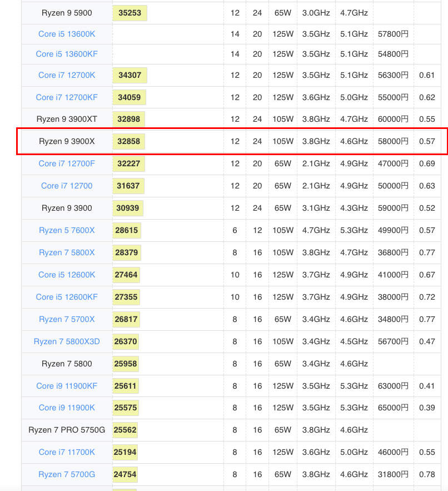Click the 32898 score bar
The image size is (448, 491).
click(128, 119)
